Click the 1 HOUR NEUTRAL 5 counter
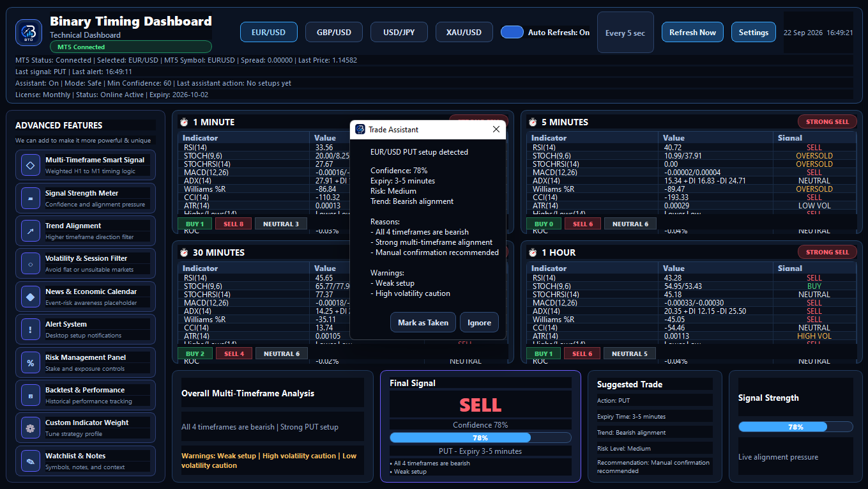 630,353
